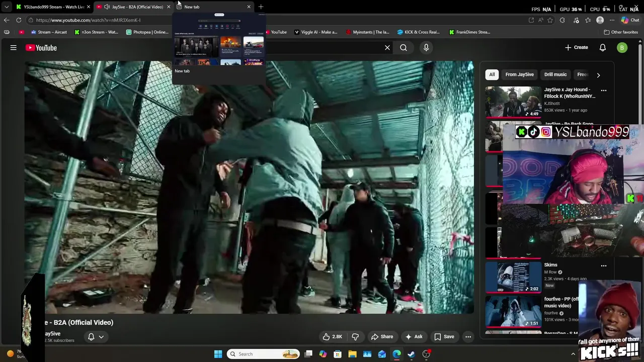The width and height of the screenshot is (644, 362).
Task: Open options menu for Skims video
Action: pyautogui.click(x=604, y=265)
